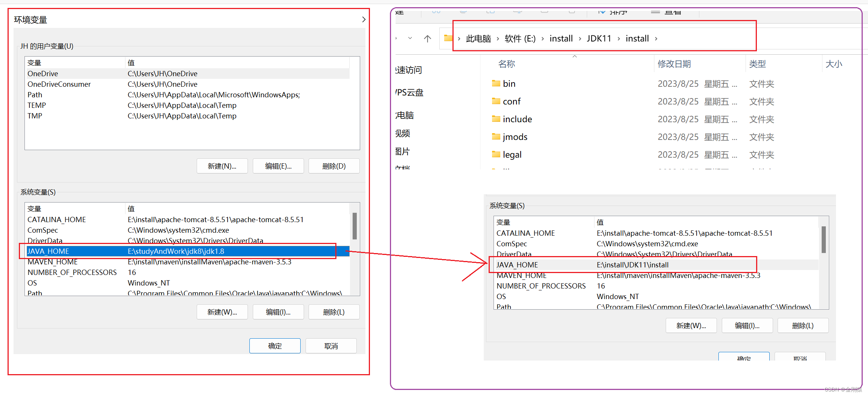Click 新建(W)... in the left dialog
The height and width of the screenshot is (396, 868).
[222, 312]
